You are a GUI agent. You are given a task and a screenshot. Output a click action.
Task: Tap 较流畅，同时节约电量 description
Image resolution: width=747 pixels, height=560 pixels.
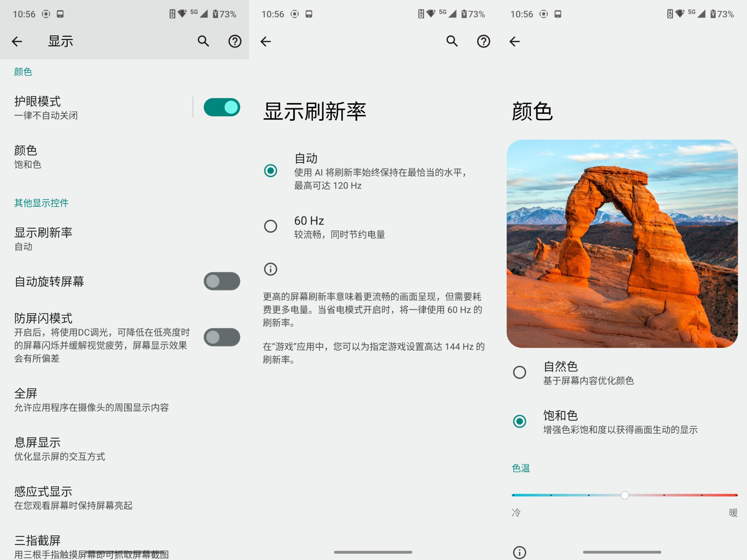pyautogui.click(x=339, y=234)
